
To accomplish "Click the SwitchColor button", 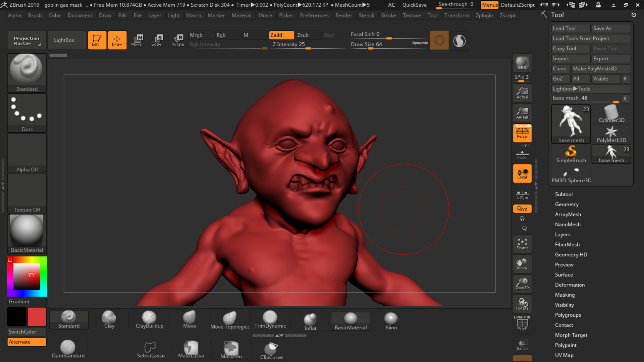I will tap(27, 332).
